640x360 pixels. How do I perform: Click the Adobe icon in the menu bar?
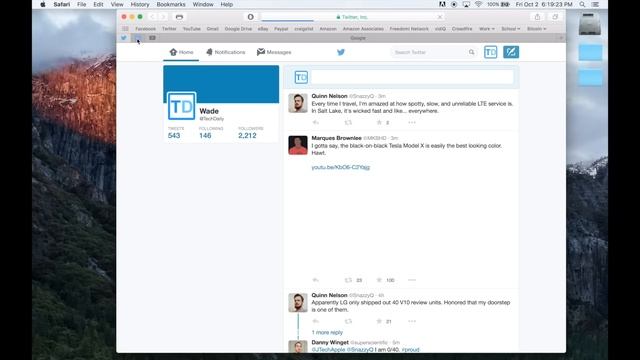tap(442, 4)
